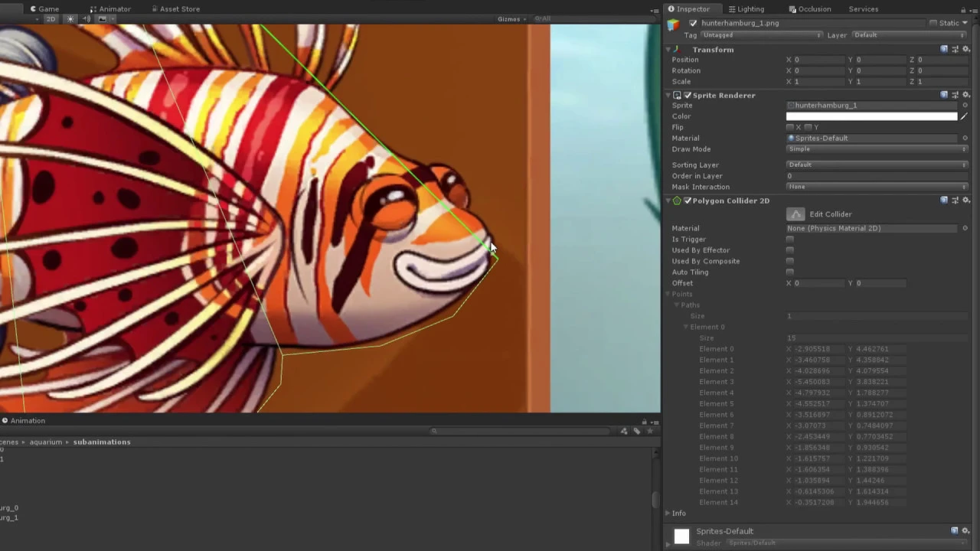The height and width of the screenshot is (551, 980).
Task: Select the Animation panel tab
Action: 23,421
